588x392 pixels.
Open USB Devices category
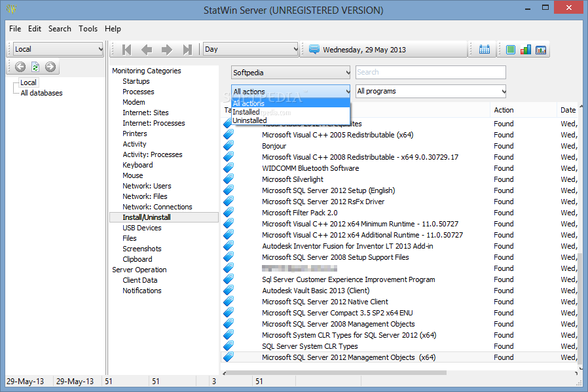[141, 228]
